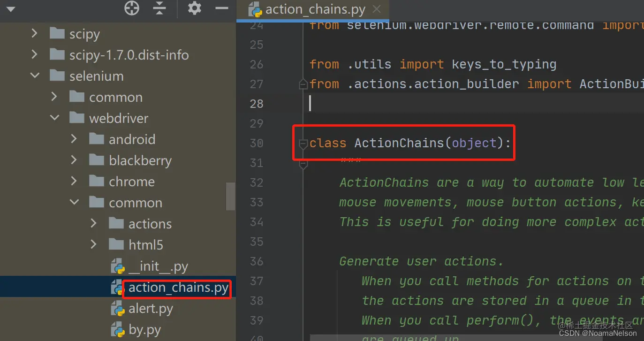Open by.py from the tree
The width and height of the screenshot is (644, 341).
tap(145, 330)
